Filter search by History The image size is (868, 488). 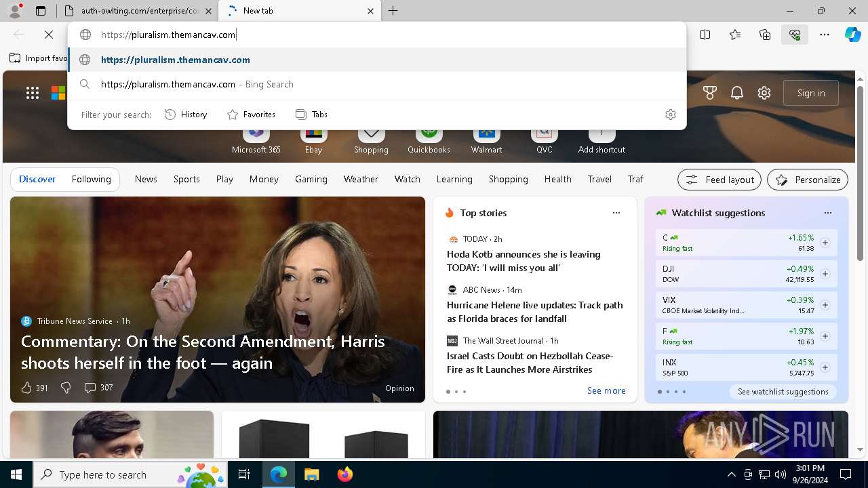click(x=186, y=115)
